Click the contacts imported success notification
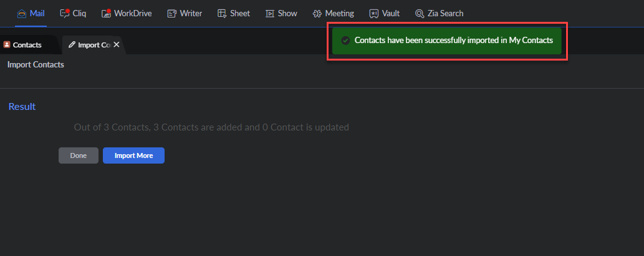The height and width of the screenshot is (256, 644). point(453,41)
